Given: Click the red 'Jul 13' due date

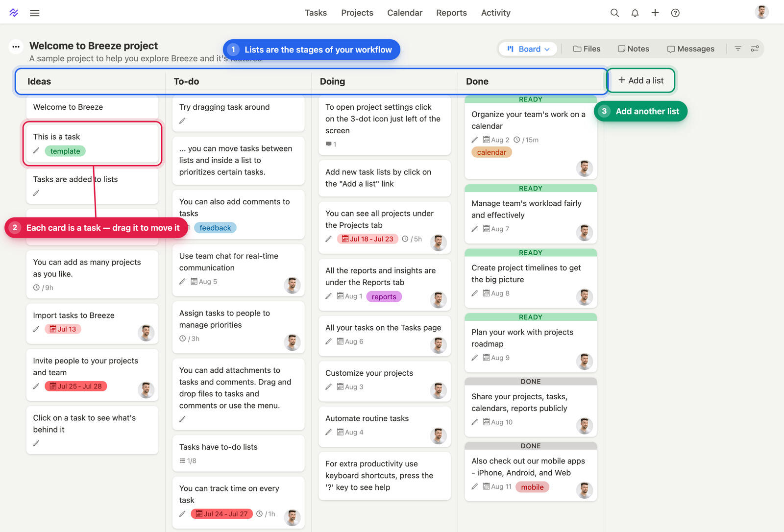Looking at the screenshot, I should [63, 329].
